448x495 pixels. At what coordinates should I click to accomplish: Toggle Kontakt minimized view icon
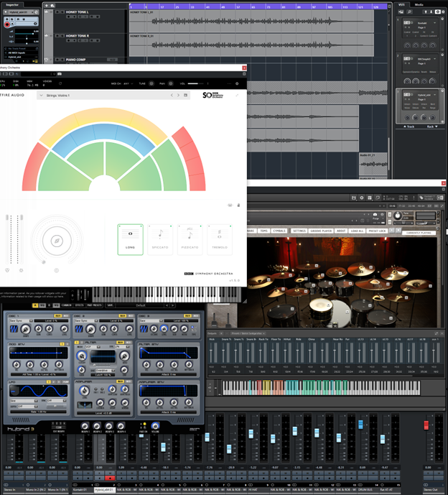click(x=378, y=198)
